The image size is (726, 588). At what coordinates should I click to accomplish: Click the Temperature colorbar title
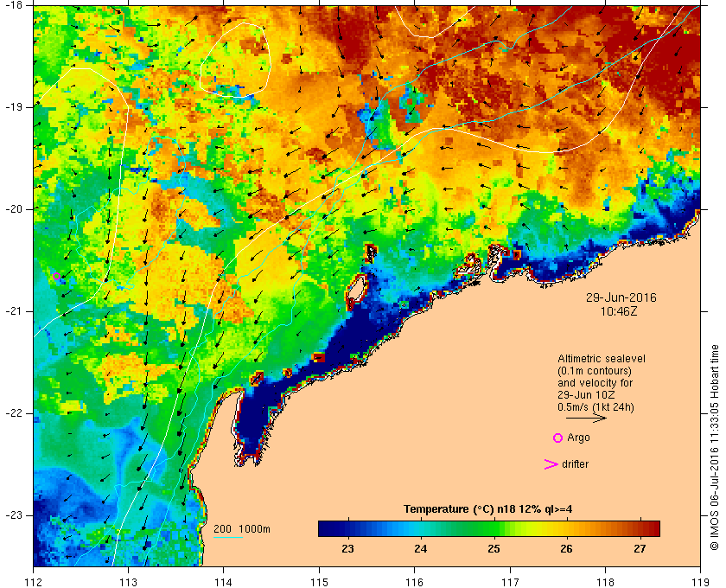coord(488,509)
